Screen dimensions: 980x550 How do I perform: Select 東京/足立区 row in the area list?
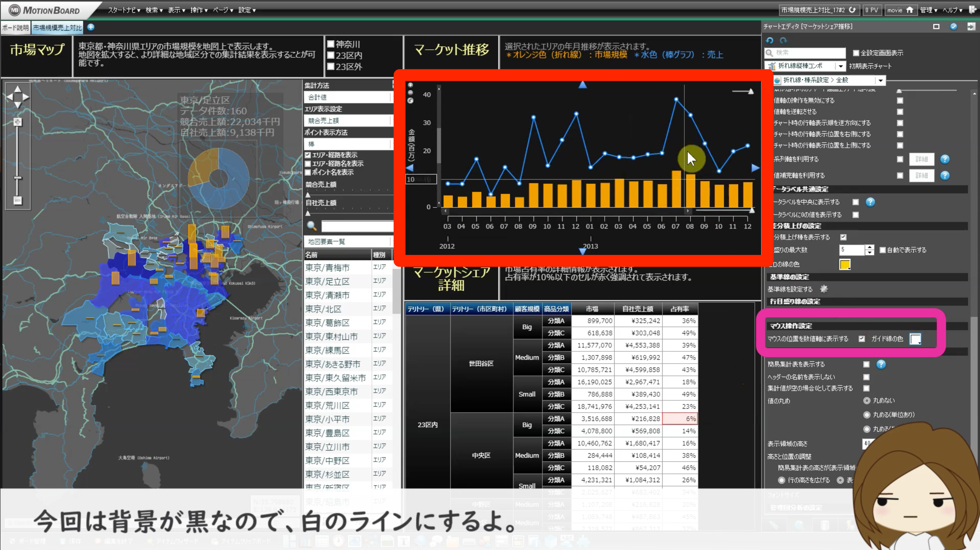[x=348, y=282]
